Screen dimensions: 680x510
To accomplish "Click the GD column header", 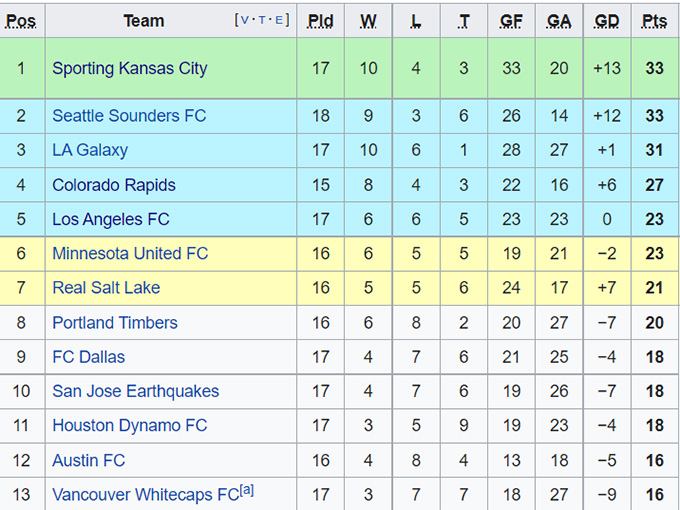I will (607, 21).
